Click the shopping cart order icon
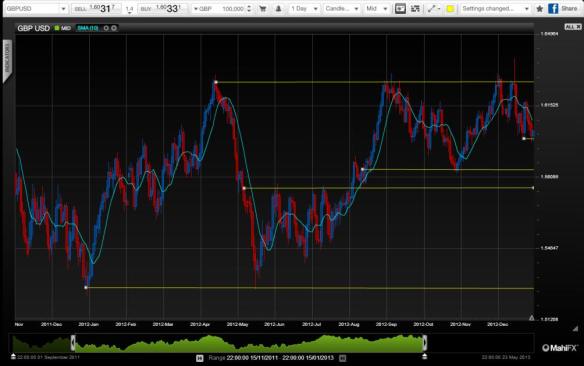This screenshot has height=366, width=584. click(263, 9)
